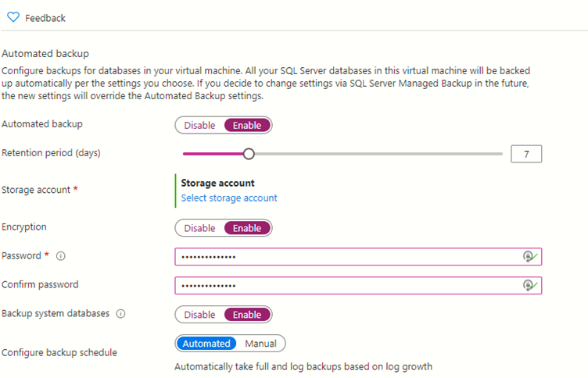Disable Backup system databases
588x378 pixels.
pos(199,315)
